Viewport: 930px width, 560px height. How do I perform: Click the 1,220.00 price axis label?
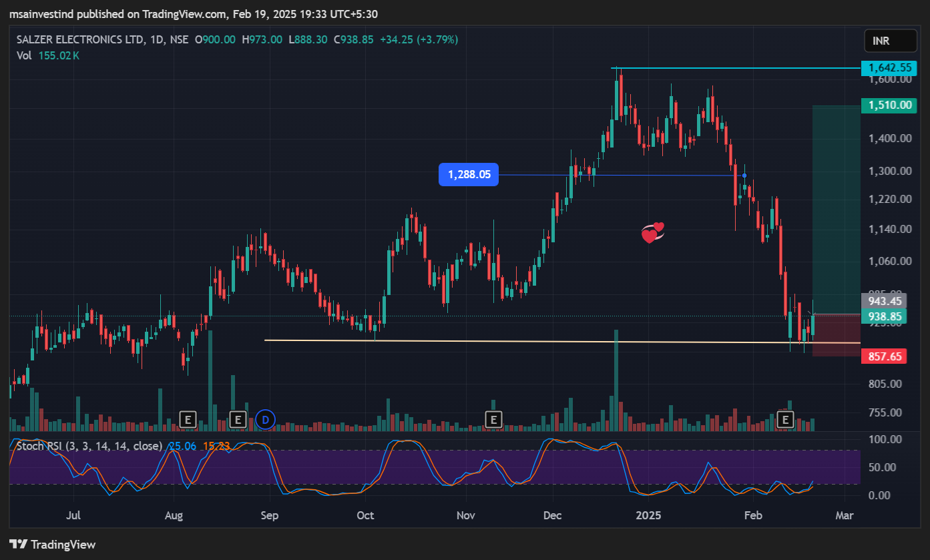click(891, 199)
